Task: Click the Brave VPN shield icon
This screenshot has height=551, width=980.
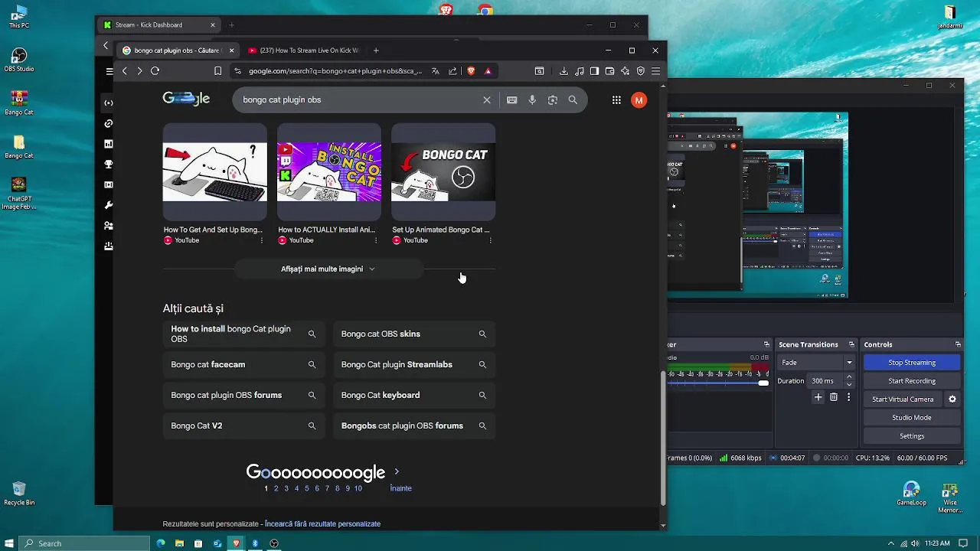Action: (x=641, y=71)
